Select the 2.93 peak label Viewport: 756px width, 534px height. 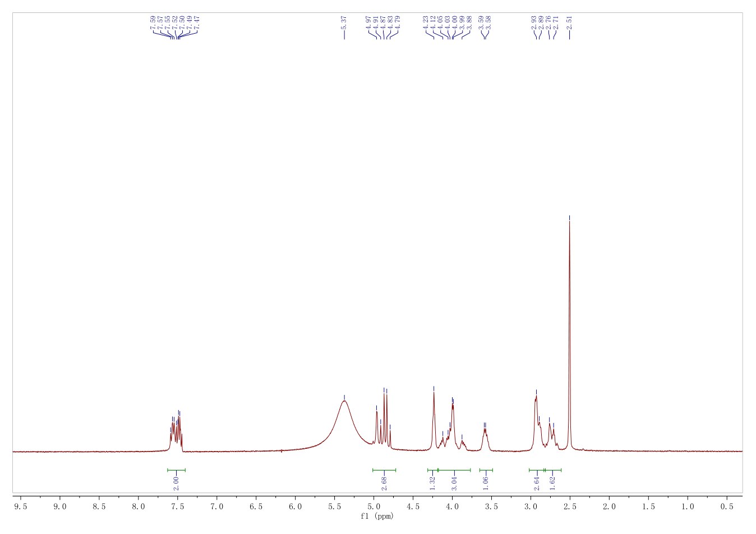533,23
